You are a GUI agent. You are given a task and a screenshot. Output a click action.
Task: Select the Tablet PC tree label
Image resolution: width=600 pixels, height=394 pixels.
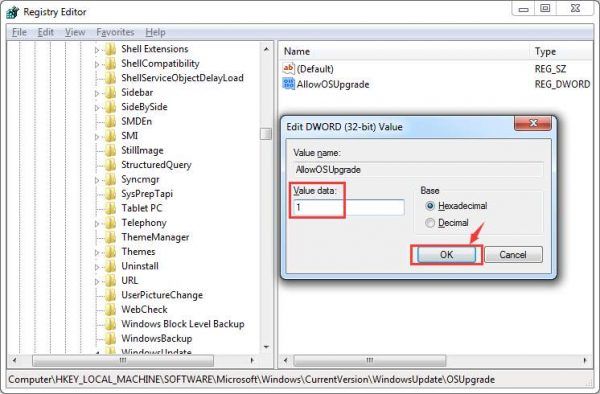pos(142,208)
